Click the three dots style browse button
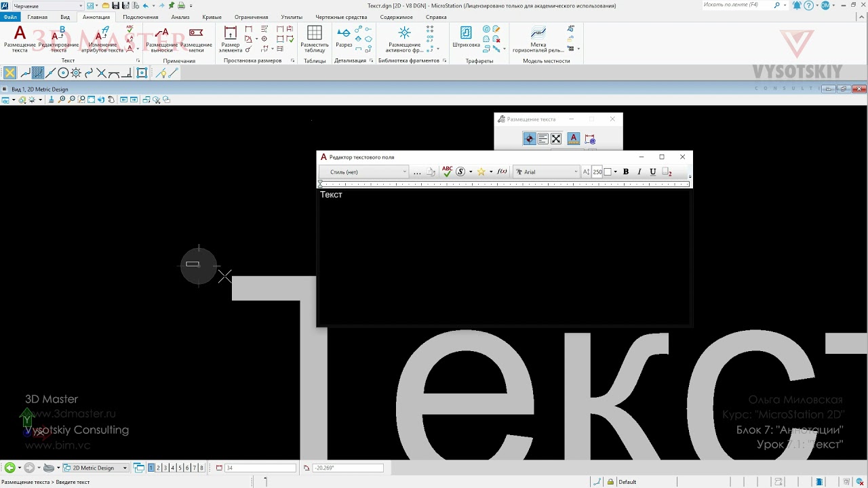Viewport: 868px width, 488px height. [417, 172]
